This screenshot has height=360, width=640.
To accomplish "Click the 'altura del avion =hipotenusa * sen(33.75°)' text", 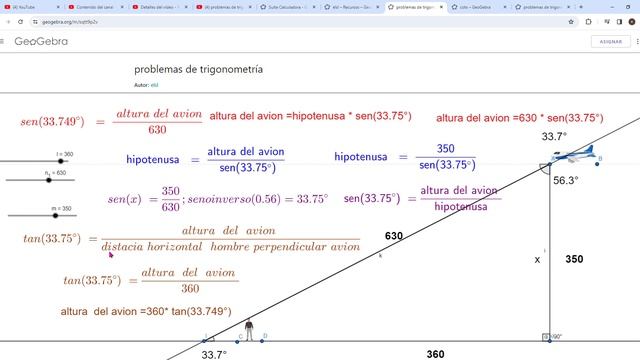I will click(310, 116).
